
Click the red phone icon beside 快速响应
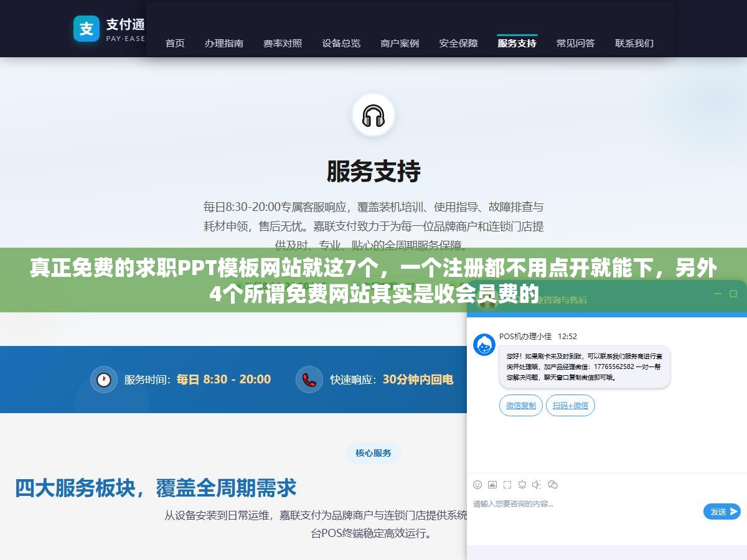309,380
